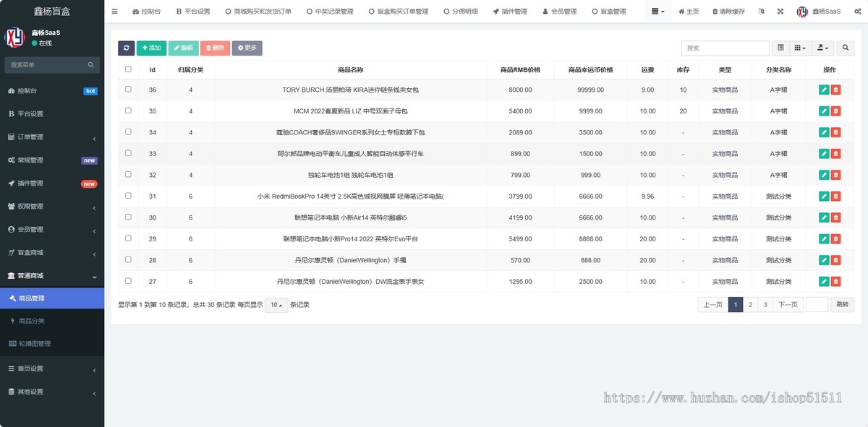Open the 更多 more actions dropdown
Screen dimensions: 868x427
tap(247, 48)
